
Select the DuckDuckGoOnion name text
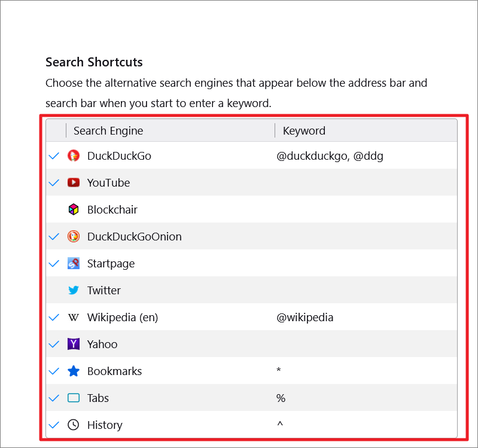pos(135,236)
